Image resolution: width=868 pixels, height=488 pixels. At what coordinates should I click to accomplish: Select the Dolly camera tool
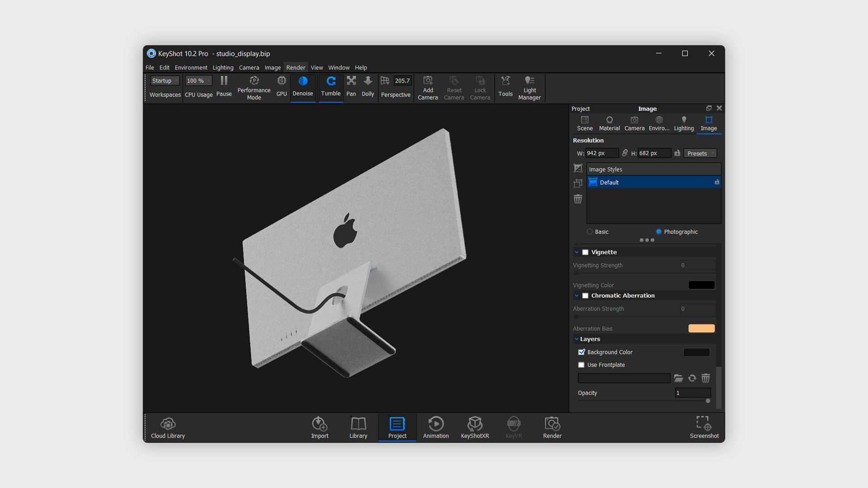click(368, 87)
